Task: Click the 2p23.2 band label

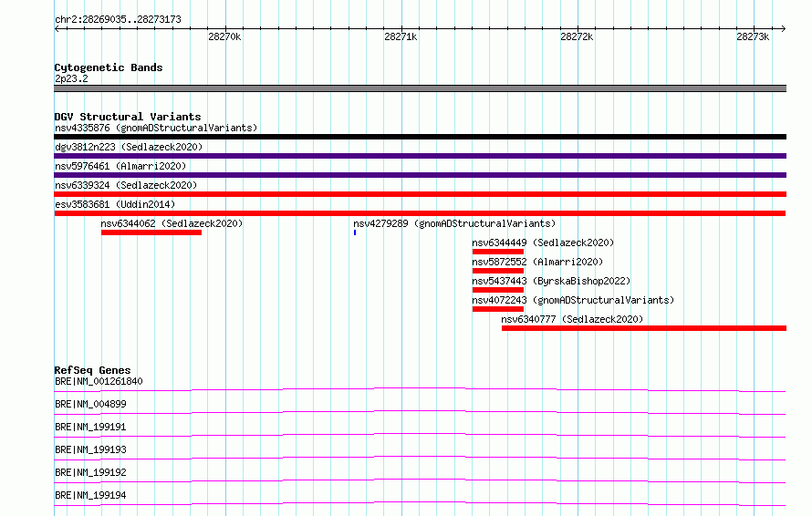Action: coord(71,78)
